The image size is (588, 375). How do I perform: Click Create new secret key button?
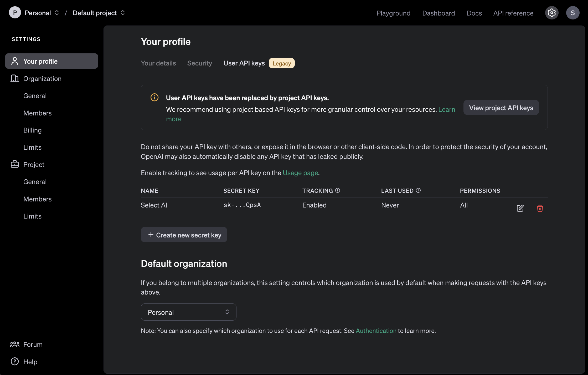(x=184, y=235)
